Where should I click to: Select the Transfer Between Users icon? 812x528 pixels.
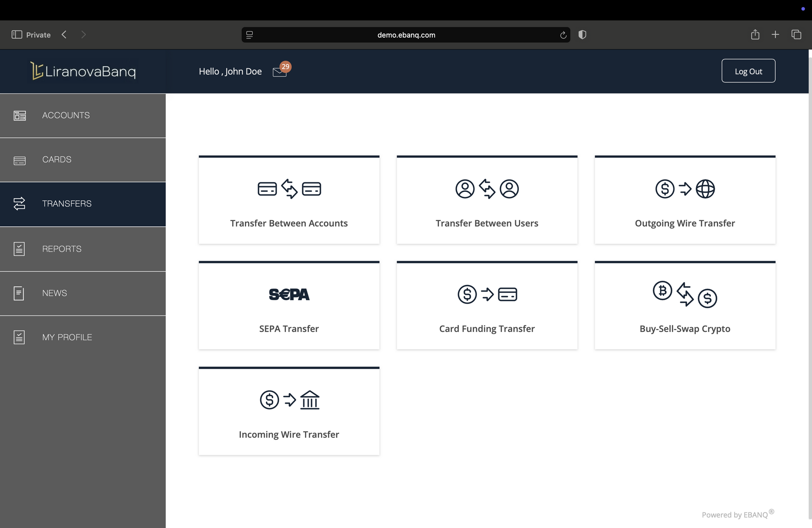click(487, 189)
